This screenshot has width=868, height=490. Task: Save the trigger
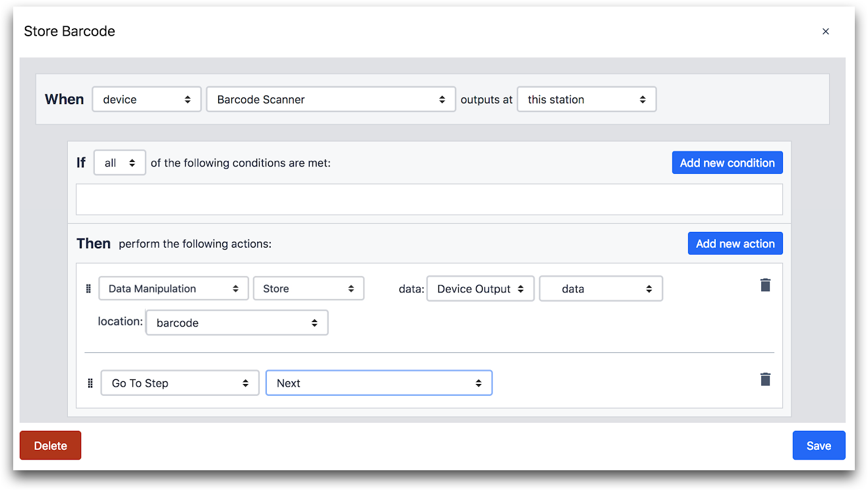pyautogui.click(x=819, y=446)
